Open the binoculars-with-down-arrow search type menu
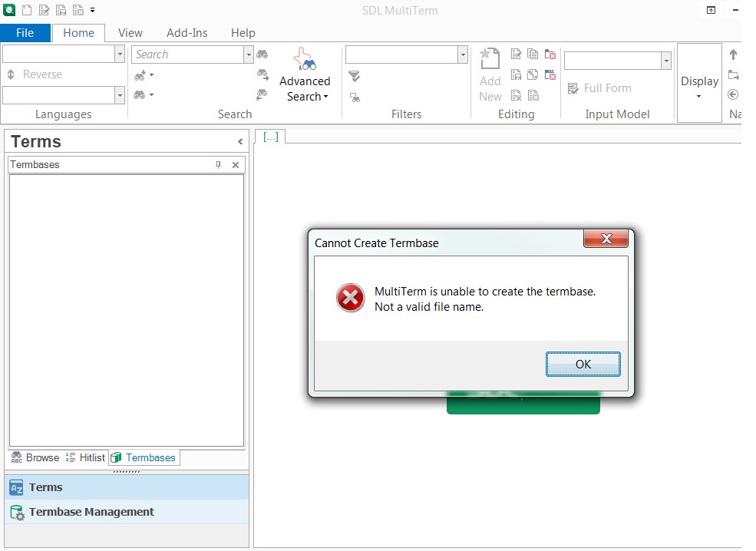The width and height of the screenshot is (756, 551). (x=144, y=74)
